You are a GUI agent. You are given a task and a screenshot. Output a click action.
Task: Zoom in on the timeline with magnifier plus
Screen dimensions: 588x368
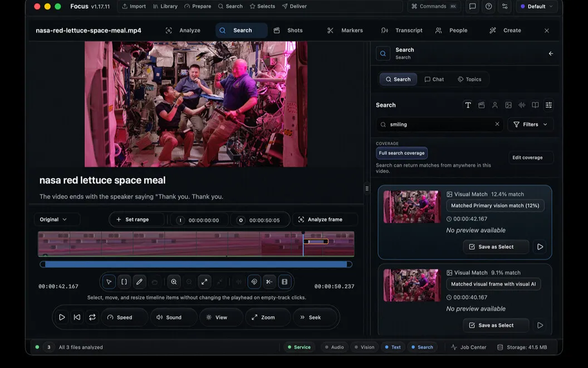174,282
